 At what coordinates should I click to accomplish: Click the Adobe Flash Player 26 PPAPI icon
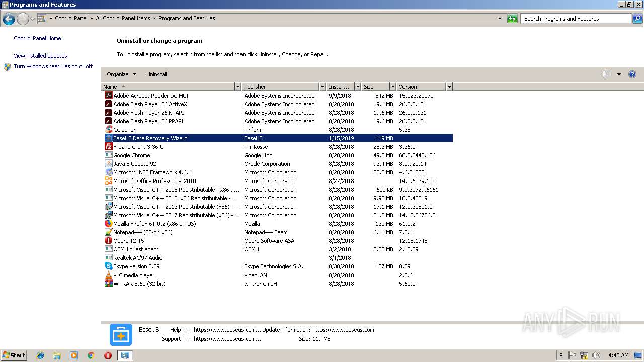pyautogui.click(x=108, y=121)
